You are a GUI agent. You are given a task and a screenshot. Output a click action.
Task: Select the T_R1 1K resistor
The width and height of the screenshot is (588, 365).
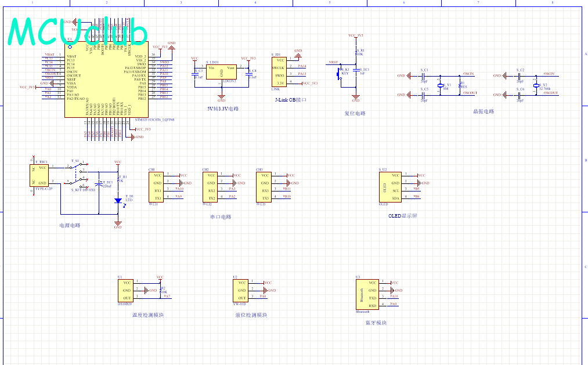118,179
